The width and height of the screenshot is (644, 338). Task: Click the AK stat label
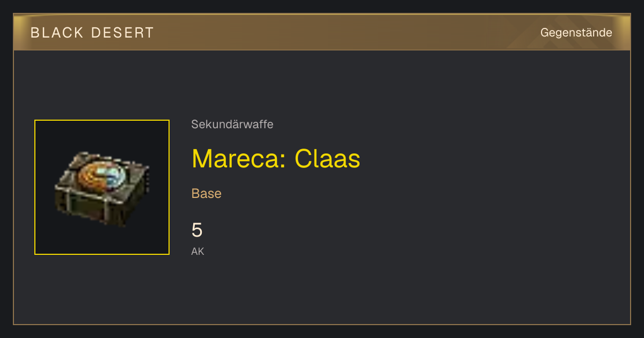(x=197, y=252)
